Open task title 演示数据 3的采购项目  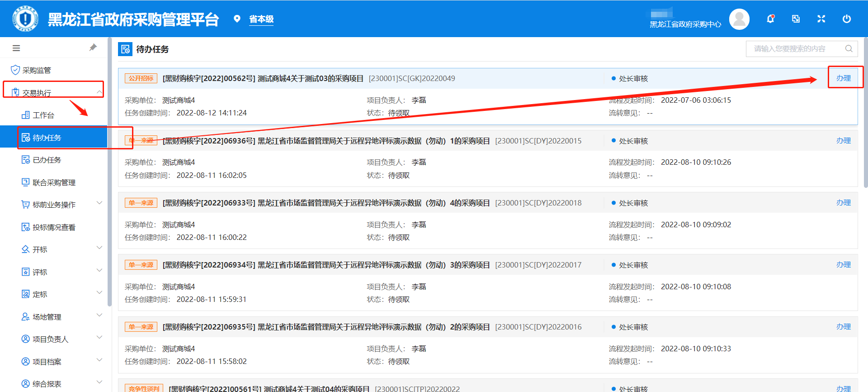click(326, 265)
